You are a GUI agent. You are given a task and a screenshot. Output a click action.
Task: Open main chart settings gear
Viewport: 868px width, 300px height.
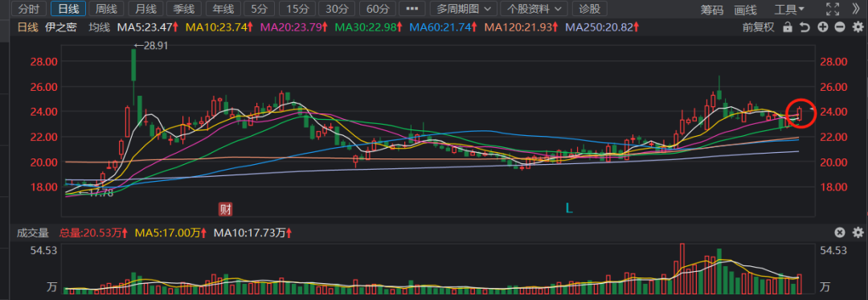click(858, 27)
